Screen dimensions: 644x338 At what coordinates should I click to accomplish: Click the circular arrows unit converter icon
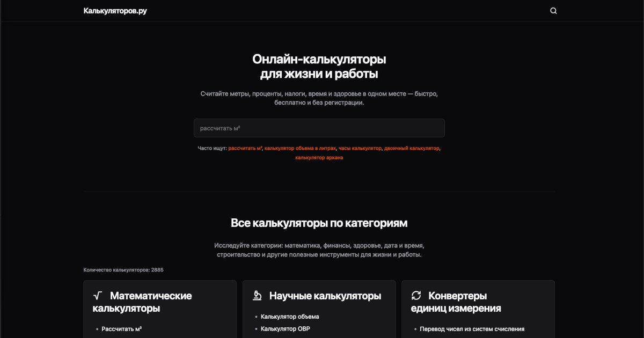coord(416,296)
